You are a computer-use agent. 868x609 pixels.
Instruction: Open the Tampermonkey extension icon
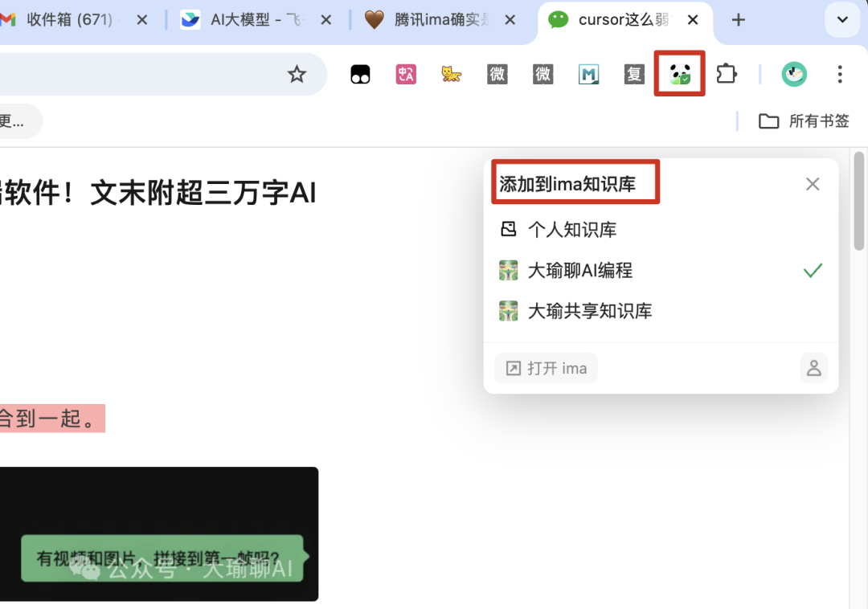[x=360, y=74]
